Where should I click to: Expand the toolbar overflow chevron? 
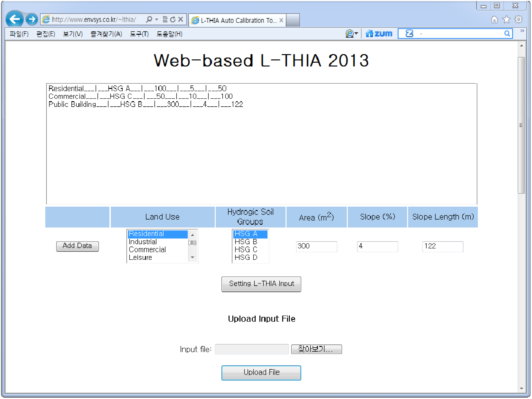click(522, 31)
